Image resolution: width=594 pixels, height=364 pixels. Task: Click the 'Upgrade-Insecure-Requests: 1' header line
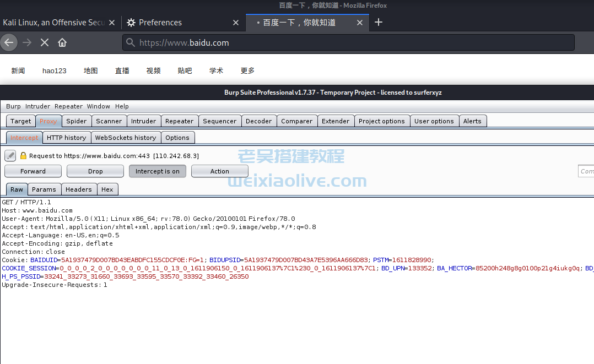click(55, 285)
